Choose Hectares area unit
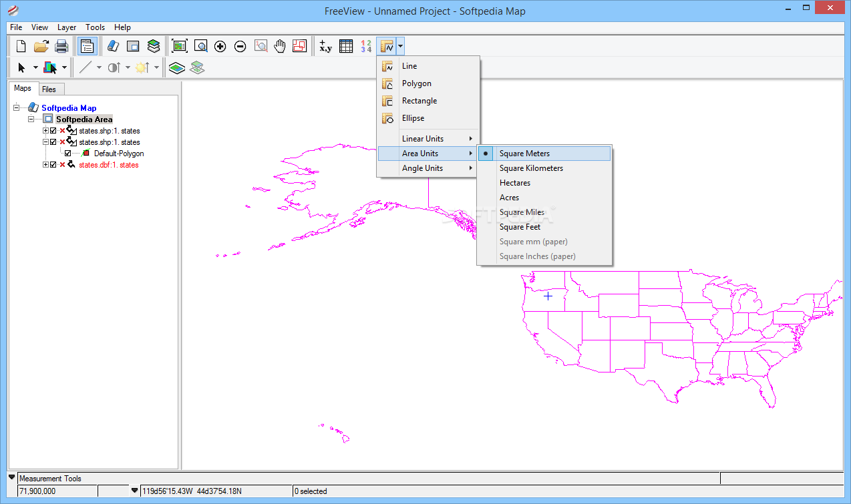 pyautogui.click(x=544, y=183)
